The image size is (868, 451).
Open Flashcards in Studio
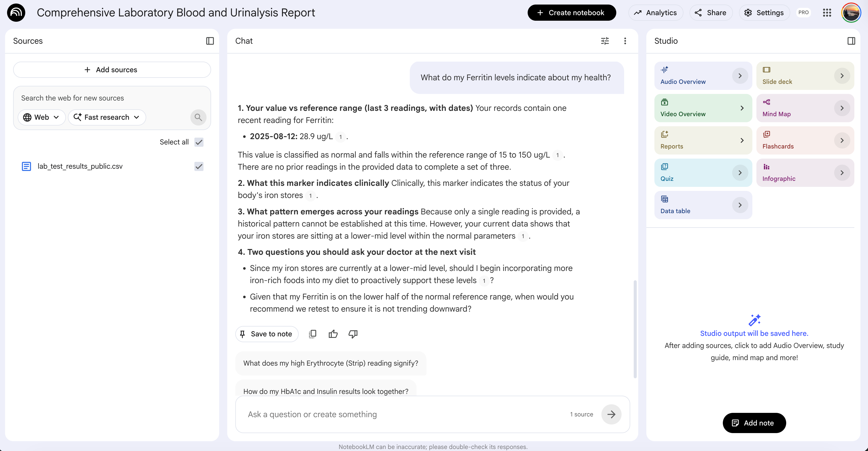coord(805,140)
